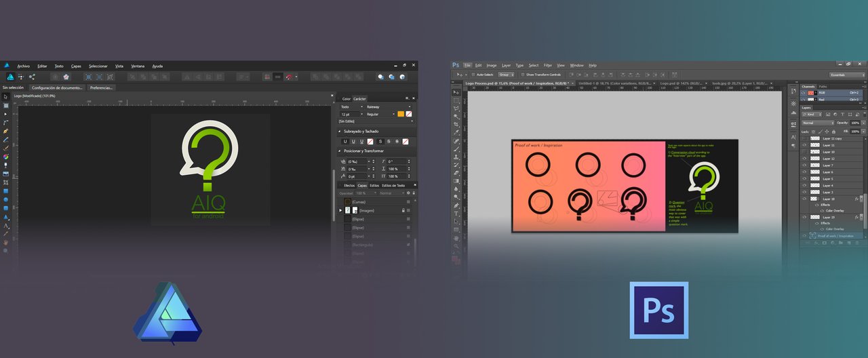The width and height of the screenshot is (868, 358).
Task: Select the Ellipse shape tool in Affinity
Action: [x=5, y=199]
